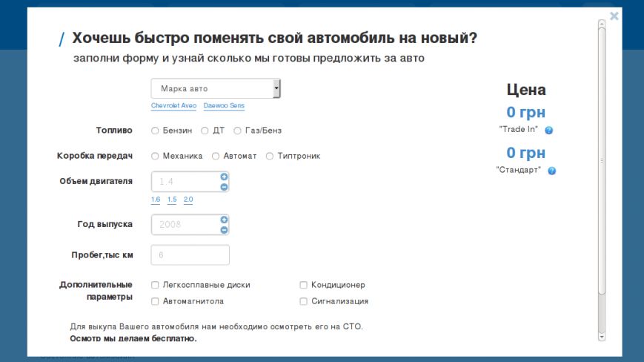Viewport: 644px width, 362px height.
Task: Choose Автомат transmission
Action: point(216,156)
